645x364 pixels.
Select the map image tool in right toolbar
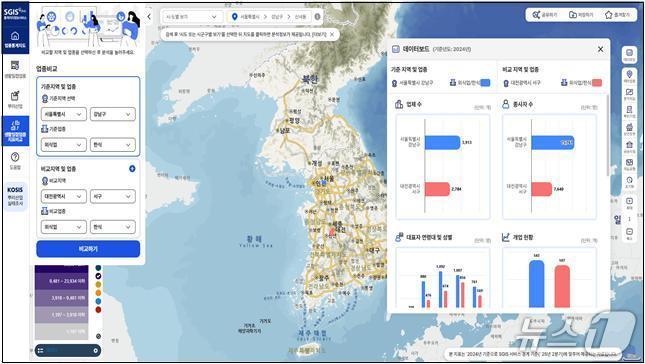click(x=629, y=165)
